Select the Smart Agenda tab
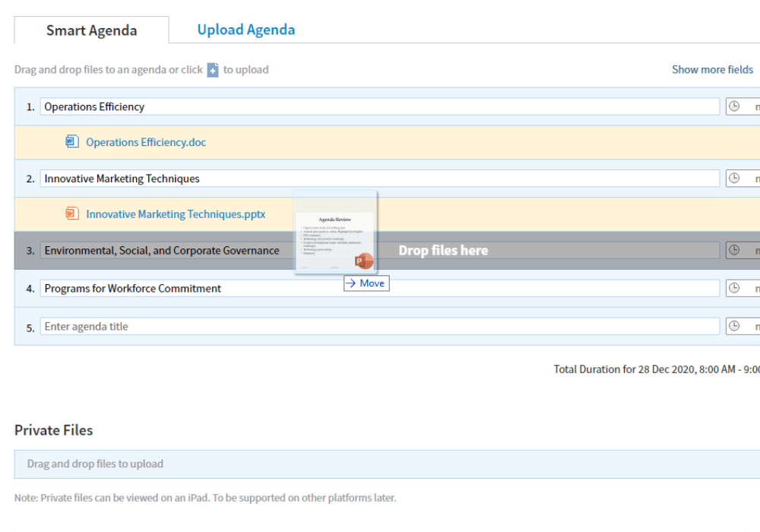The height and width of the screenshot is (532, 760). pos(91,31)
